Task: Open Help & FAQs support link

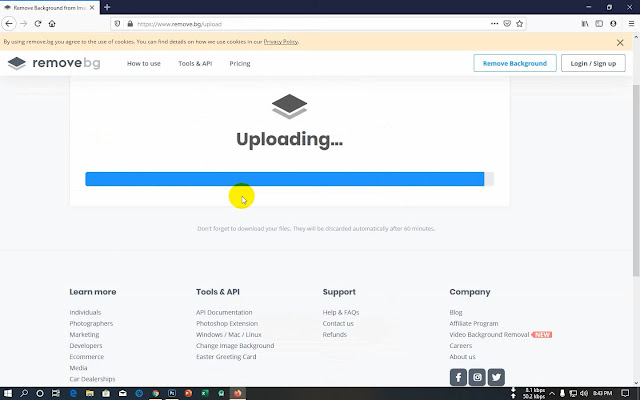Action: 341,312
